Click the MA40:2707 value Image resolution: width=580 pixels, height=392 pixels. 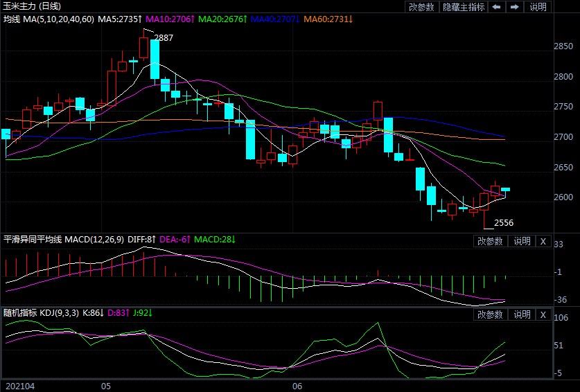pyautogui.click(x=275, y=19)
